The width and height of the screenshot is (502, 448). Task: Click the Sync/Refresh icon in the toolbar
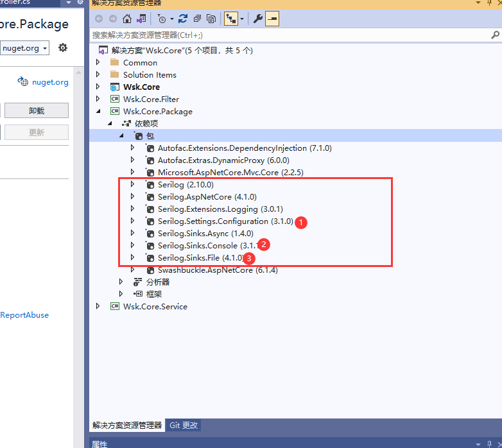tap(183, 19)
